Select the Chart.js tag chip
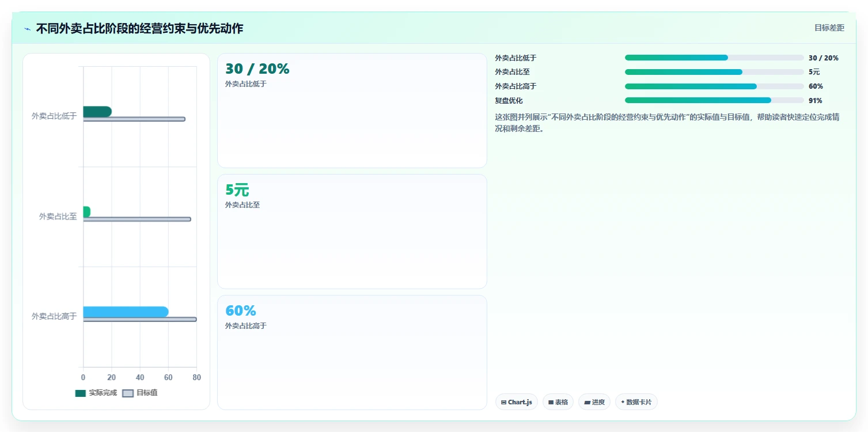 tap(517, 402)
